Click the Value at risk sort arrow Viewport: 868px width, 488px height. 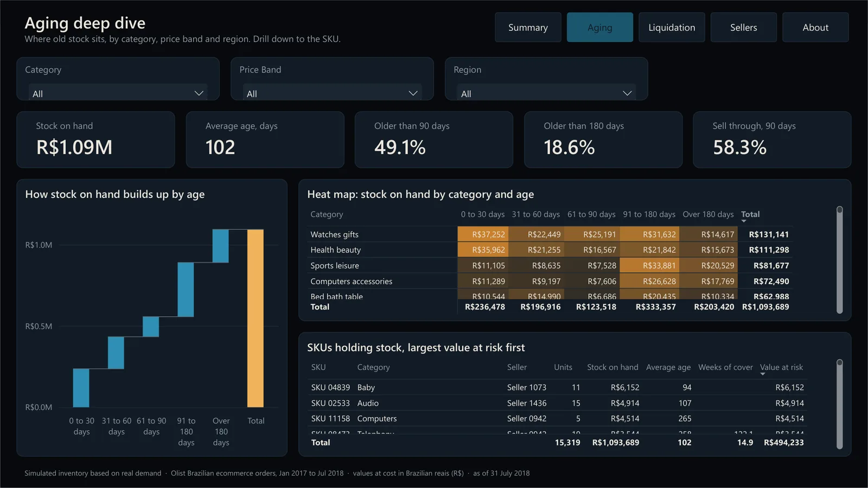click(x=763, y=374)
